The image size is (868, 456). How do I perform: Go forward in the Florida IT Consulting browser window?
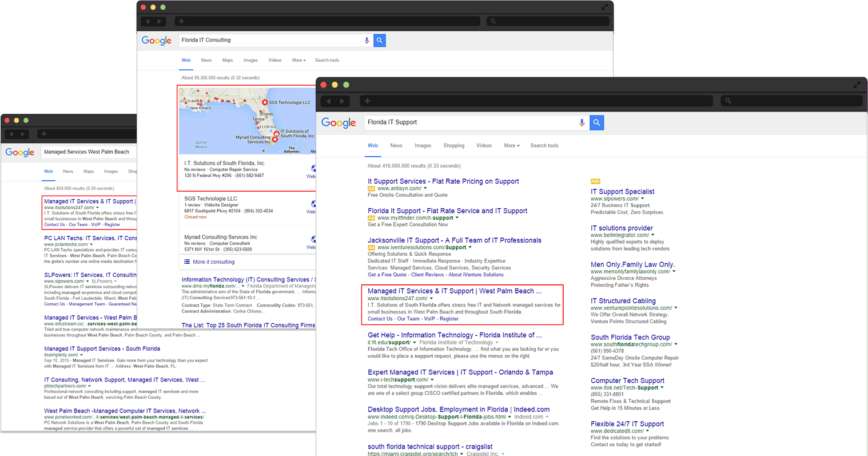[x=160, y=21]
